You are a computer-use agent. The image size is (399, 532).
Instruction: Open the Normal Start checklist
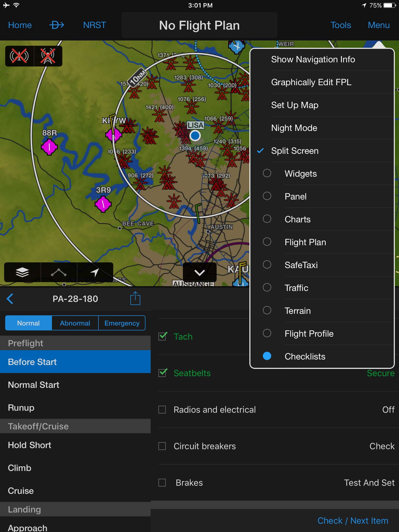(x=34, y=385)
